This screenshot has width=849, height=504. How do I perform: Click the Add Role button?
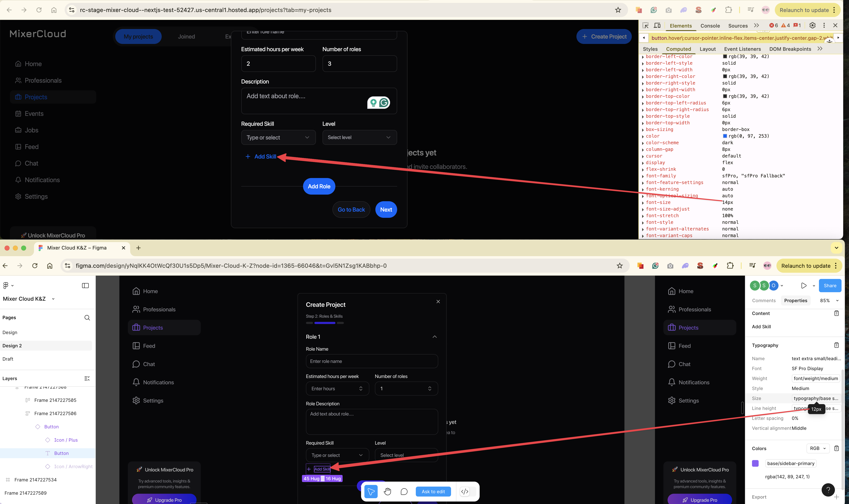[x=319, y=187]
